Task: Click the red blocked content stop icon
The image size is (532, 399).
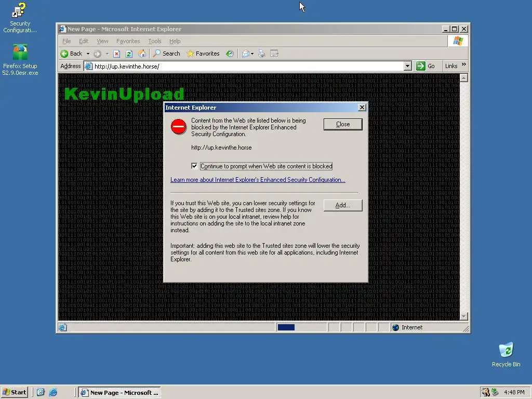Action: point(179,127)
